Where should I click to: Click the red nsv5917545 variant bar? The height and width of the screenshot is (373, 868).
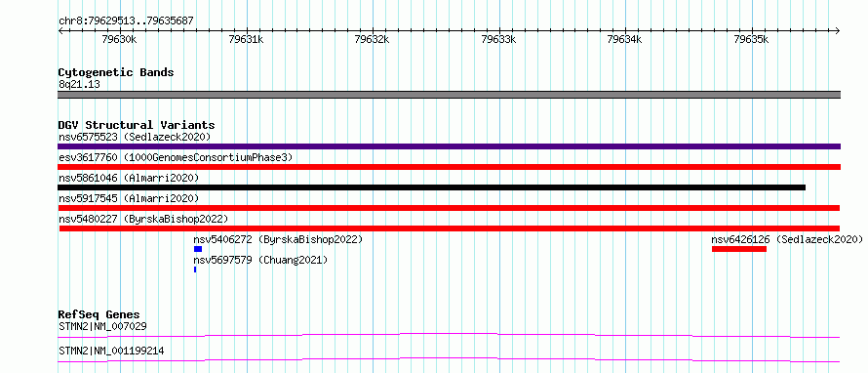(x=449, y=208)
